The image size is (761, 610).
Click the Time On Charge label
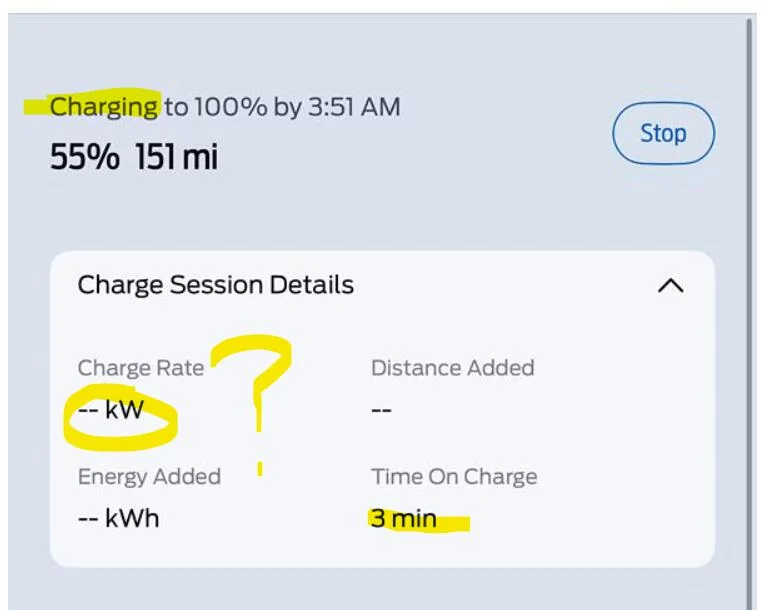tap(454, 477)
